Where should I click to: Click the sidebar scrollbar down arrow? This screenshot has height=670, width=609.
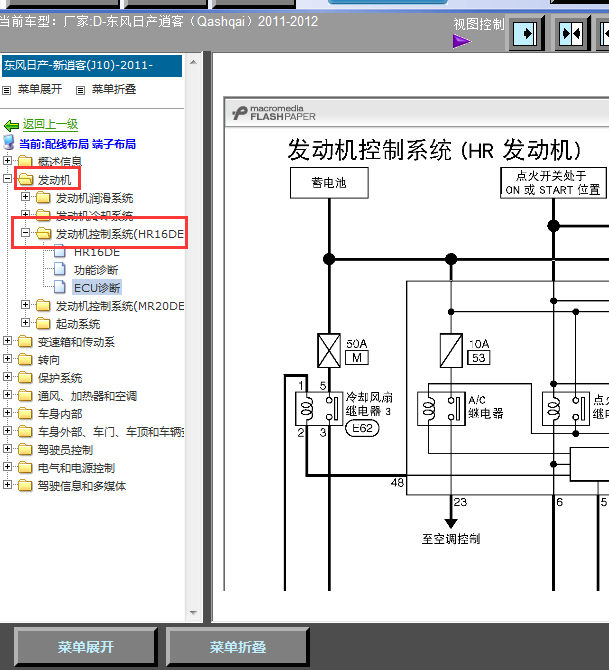point(193,613)
